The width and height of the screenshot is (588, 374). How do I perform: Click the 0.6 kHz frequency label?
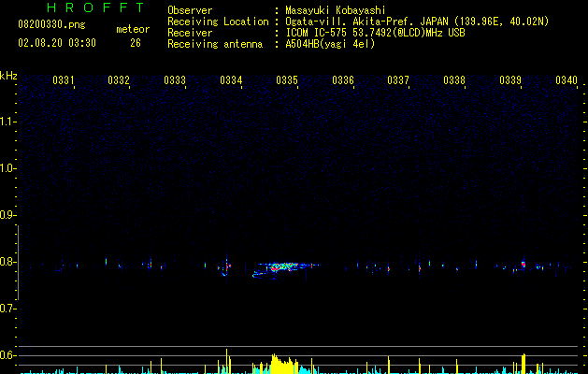tap(7, 355)
